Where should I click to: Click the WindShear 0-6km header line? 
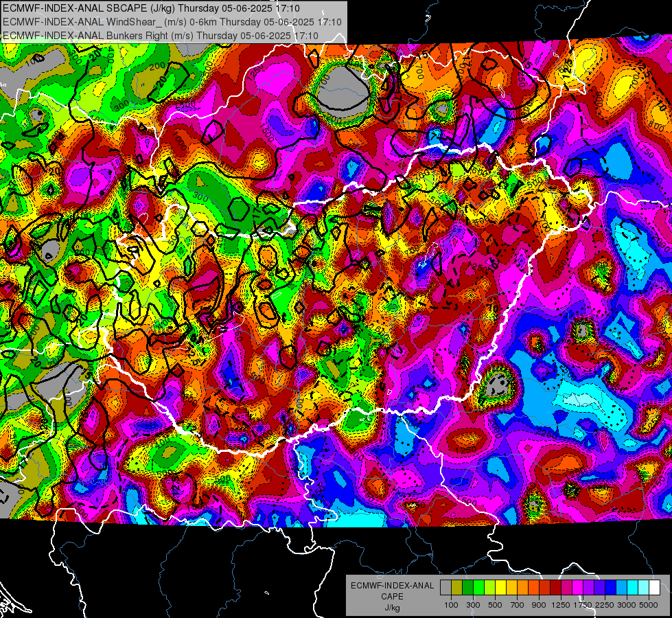tap(172, 22)
